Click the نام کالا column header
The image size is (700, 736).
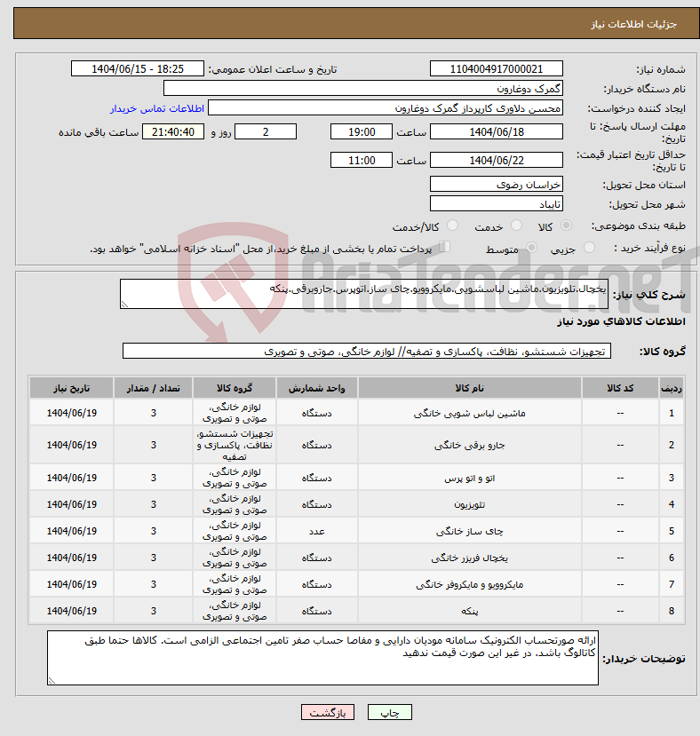(470, 388)
